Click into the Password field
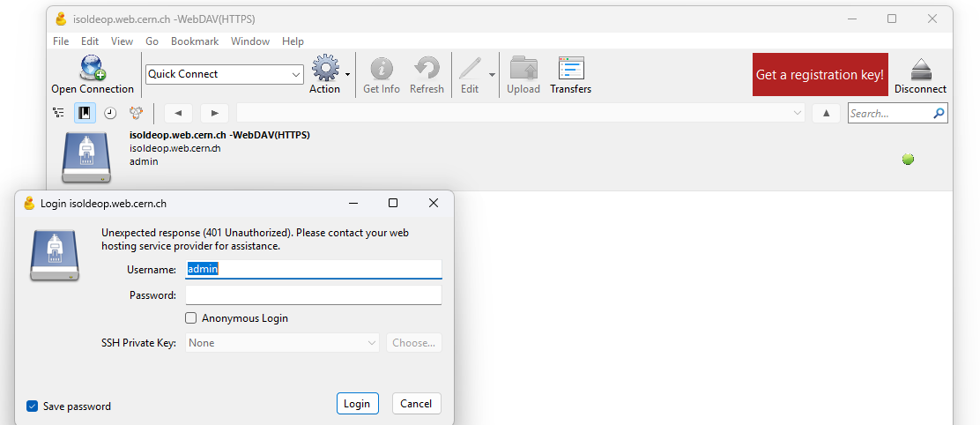The width and height of the screenshot is (980, 425). coord(313,295)
